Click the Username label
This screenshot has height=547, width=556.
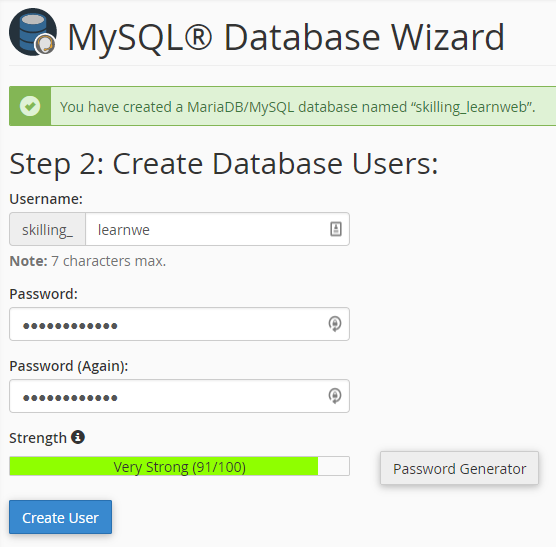[46, 199]
